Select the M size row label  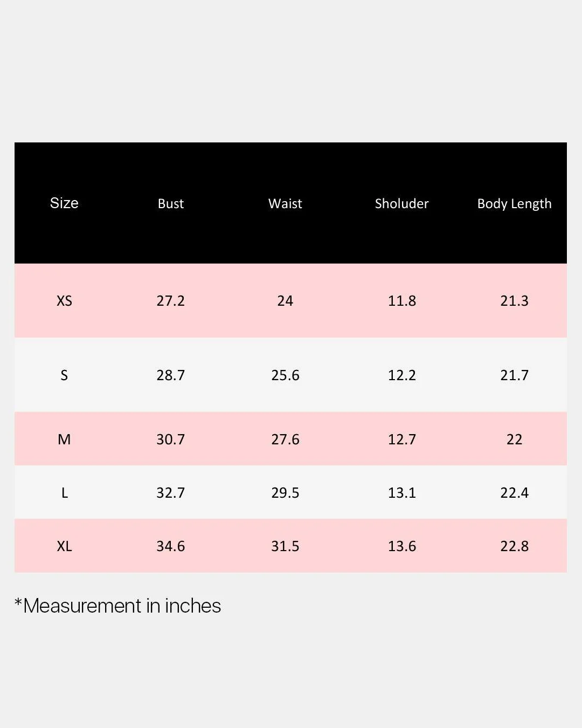[64, 439]
